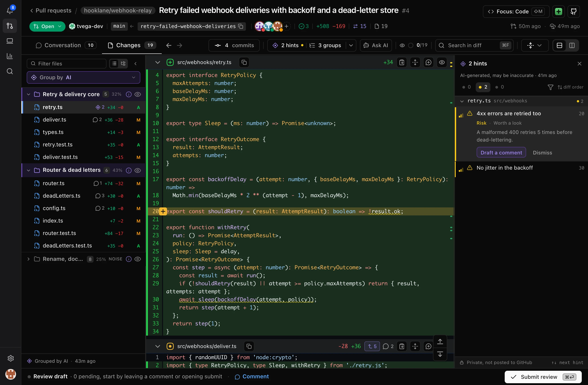This screenshot has height=385, width=588.
Task: Click Draft a comment button
Action: 501,152
